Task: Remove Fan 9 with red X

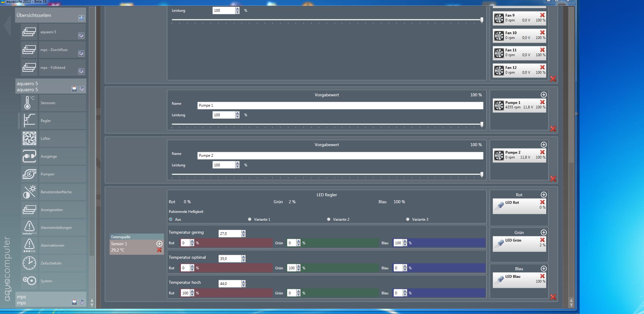Action: point(542,15)
